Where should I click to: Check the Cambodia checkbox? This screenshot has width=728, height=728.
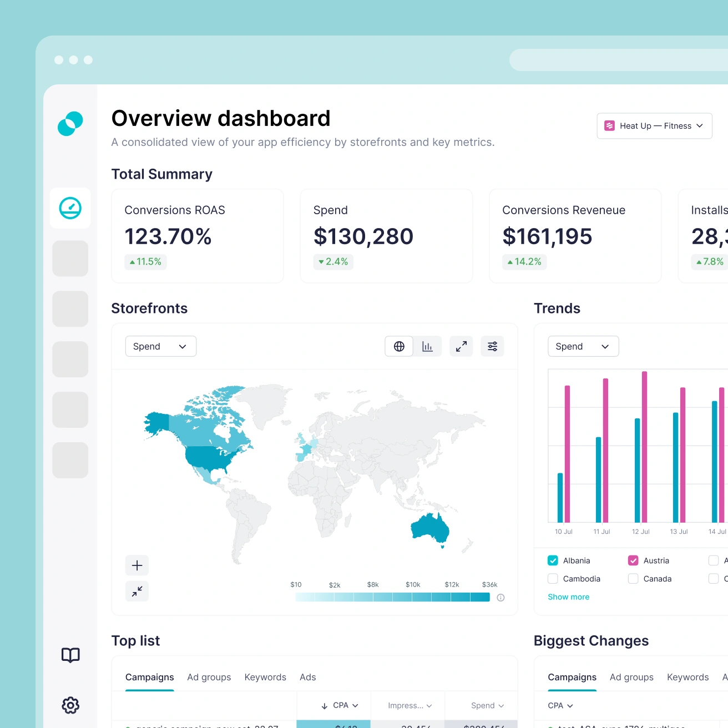click(553, 579)
